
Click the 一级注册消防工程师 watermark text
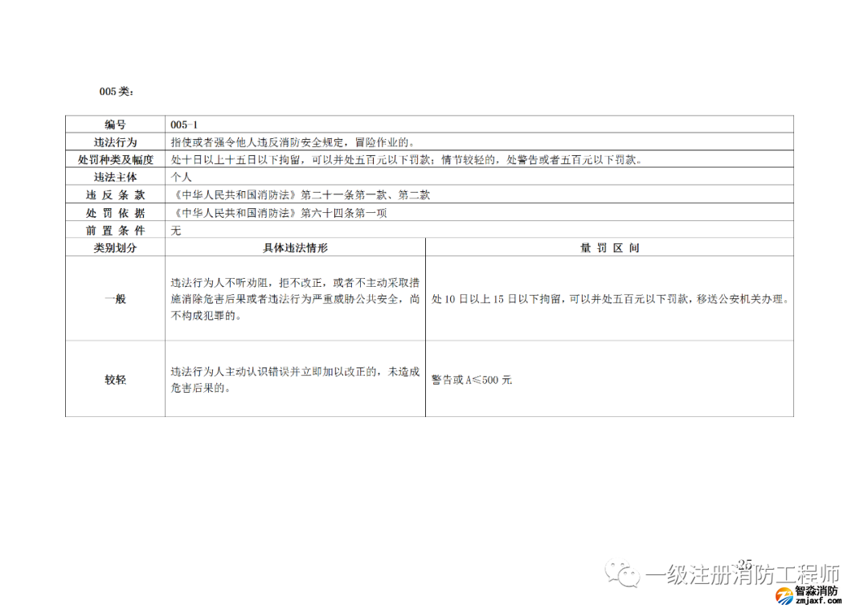click(x=743, y=574)
